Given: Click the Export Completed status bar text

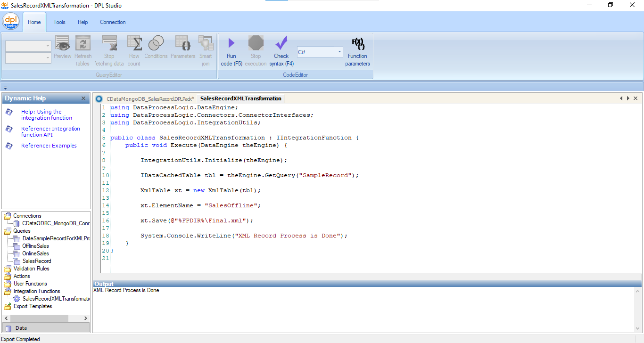Looking at the screenshot, I should [x=21, y=339].
